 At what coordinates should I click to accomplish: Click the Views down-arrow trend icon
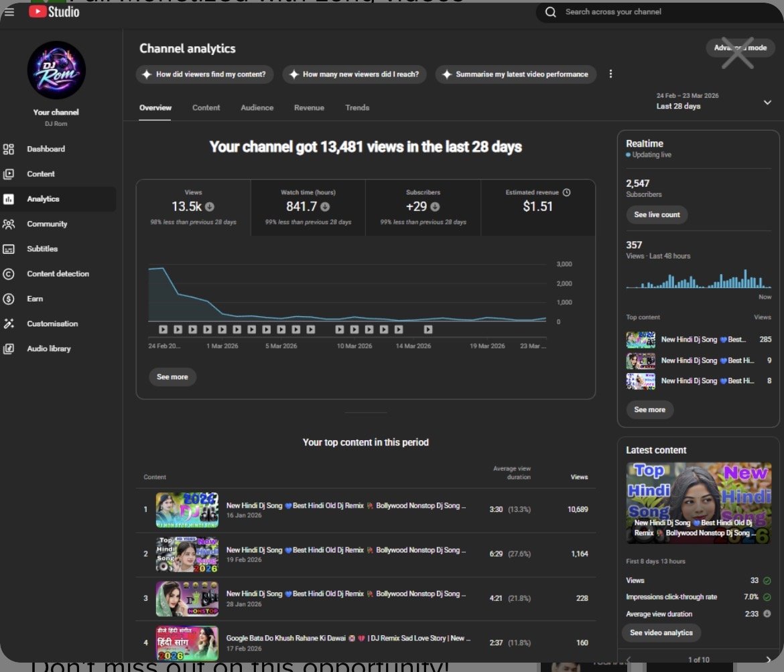pos(210,206)
